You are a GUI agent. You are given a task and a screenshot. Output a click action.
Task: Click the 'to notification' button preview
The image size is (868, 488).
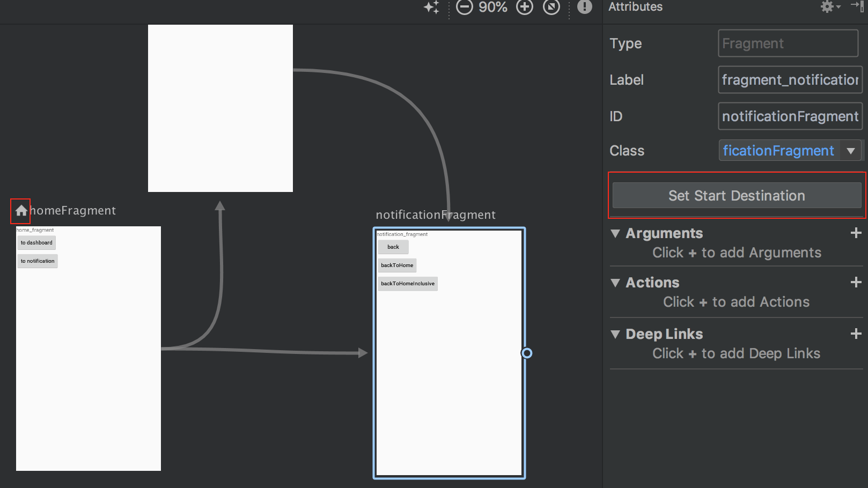[38, 261]
